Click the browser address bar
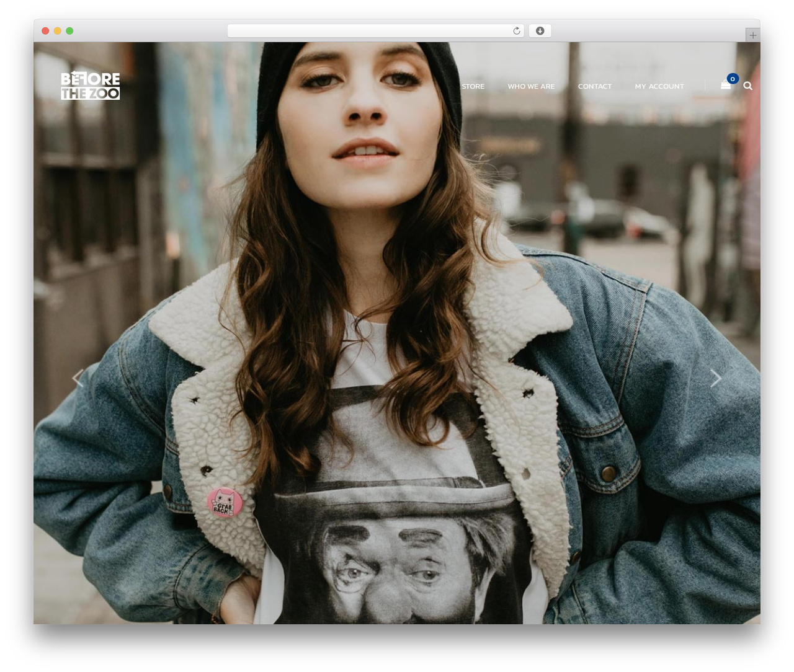794x672 pixels. click(375, 31)
